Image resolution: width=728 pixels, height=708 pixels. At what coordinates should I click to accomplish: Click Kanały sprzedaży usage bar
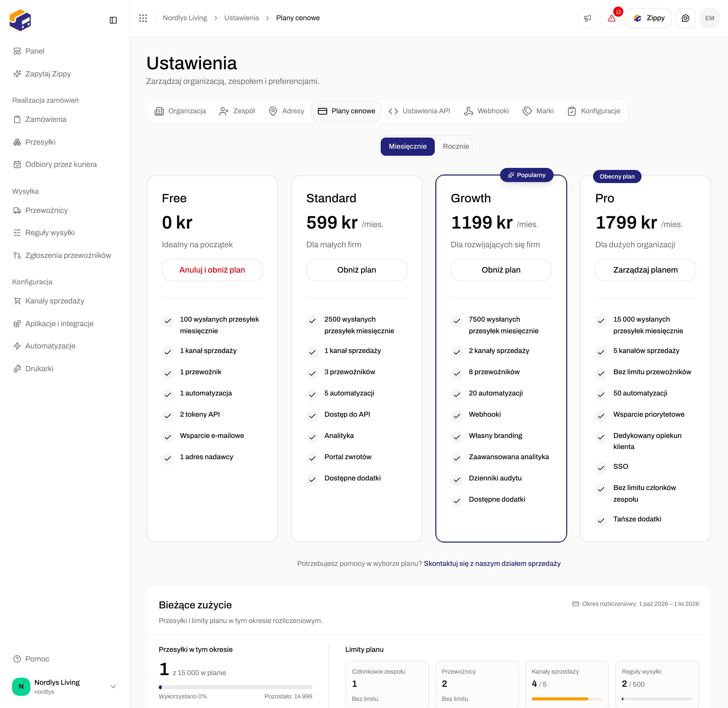[x=567, y=699]
